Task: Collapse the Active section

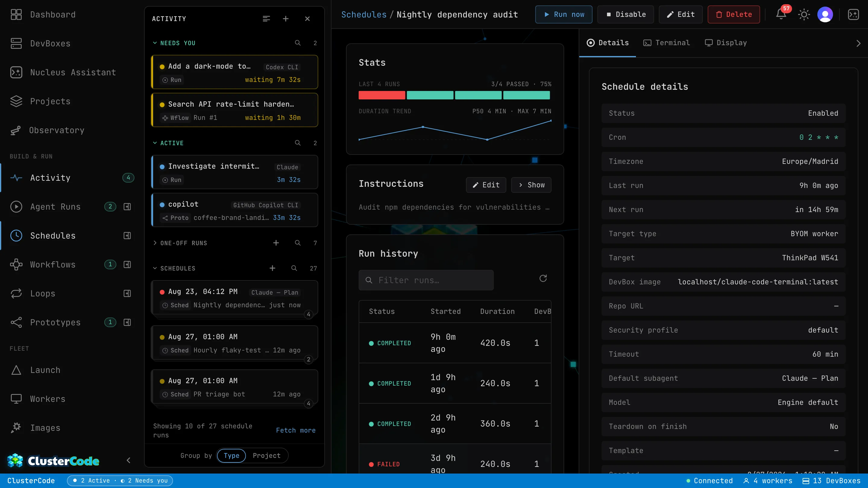Action: 155,143
